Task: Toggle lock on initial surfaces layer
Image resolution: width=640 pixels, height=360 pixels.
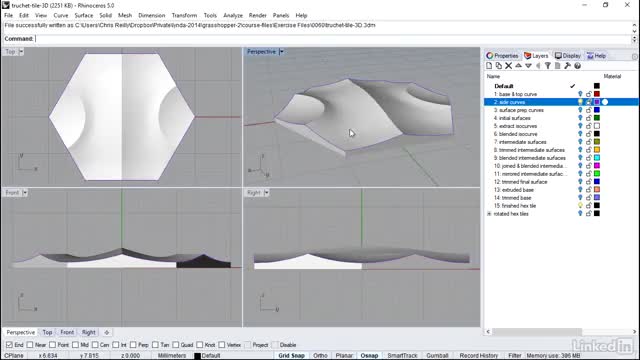Action: pos(589,118)
